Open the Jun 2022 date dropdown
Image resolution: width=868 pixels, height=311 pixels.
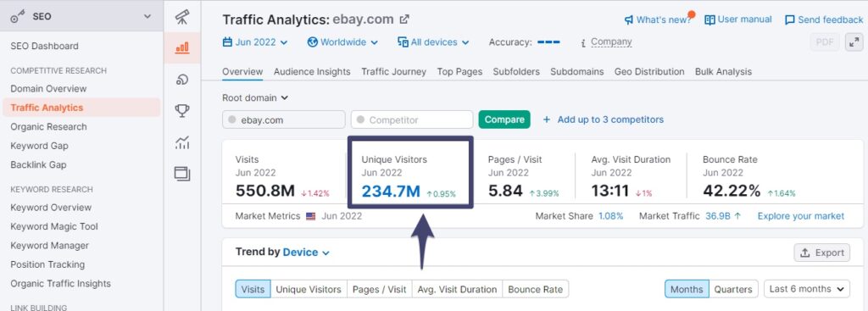tap(255, 42)
